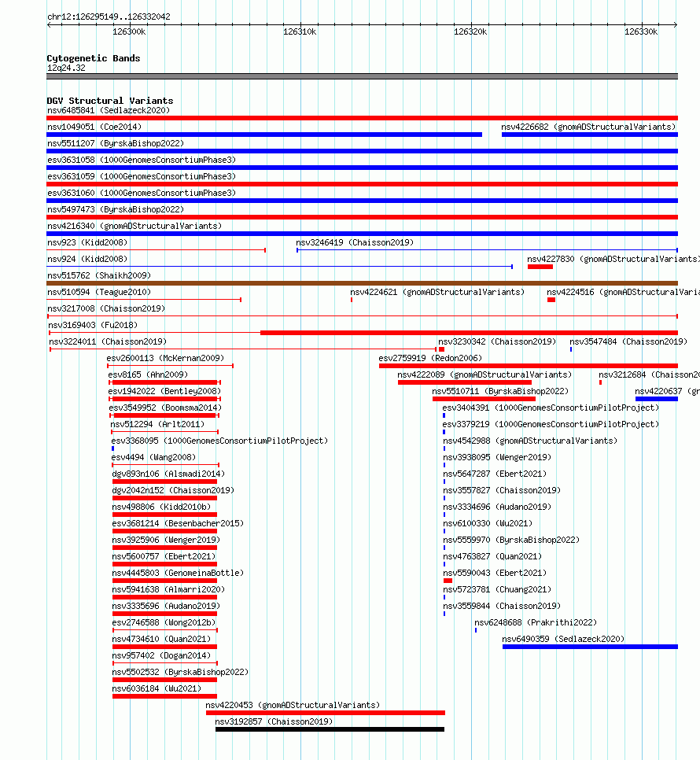The width and height of the screenshot is (700, 760).
Task: Open esv3631060 (1000GenomesConsortiumPhase3) variant
Action: pyautogui.click(x=142, y=193)
